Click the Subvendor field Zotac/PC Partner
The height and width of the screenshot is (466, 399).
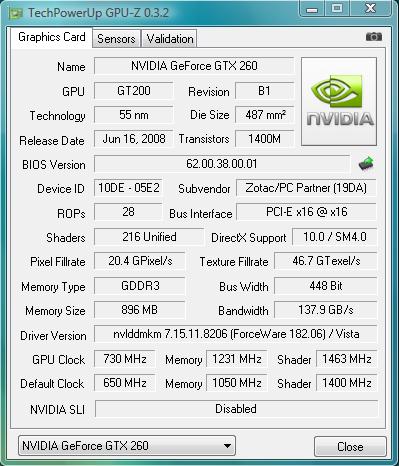[x=306, y=188]
